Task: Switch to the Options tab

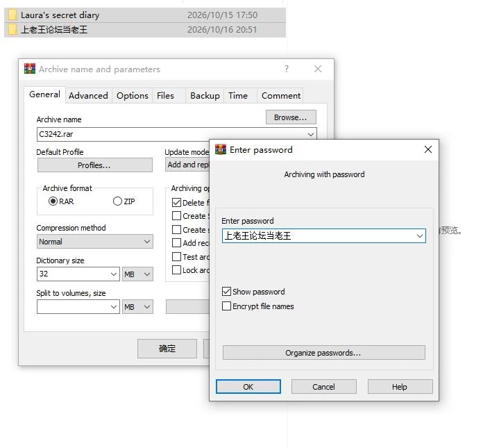Action: (133, 96)
